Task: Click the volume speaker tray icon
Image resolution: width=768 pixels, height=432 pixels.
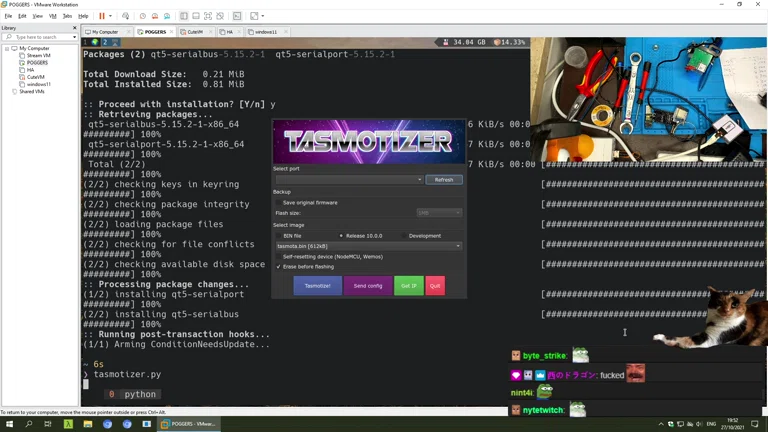Action: (699, 424)
